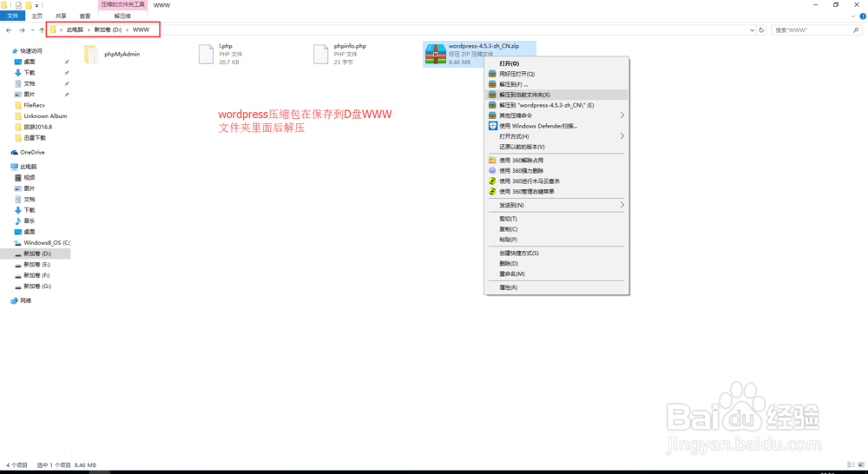The width and height of the screenshot is (868, 474).
Task: Choose 使用 360强力删除
Action: [x=556, y=171]
